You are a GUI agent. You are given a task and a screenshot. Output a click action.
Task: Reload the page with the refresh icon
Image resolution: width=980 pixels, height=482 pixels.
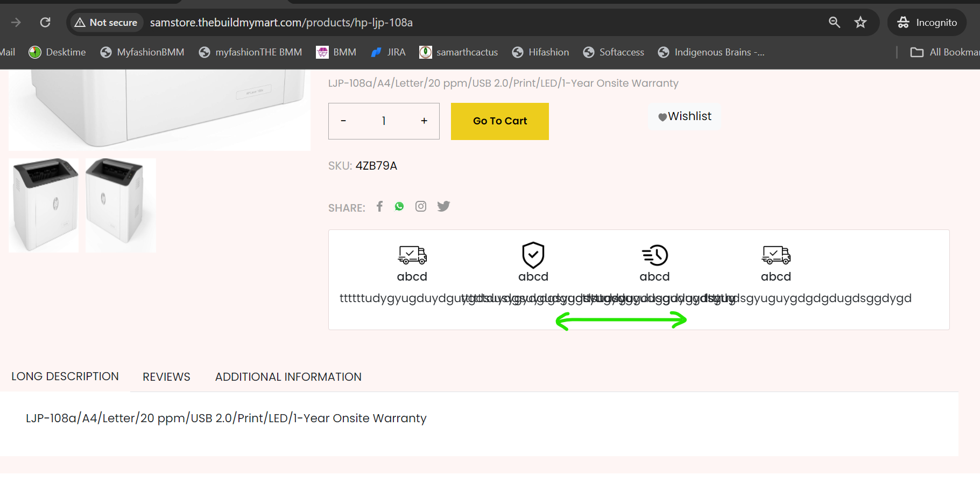click(45, 22)
